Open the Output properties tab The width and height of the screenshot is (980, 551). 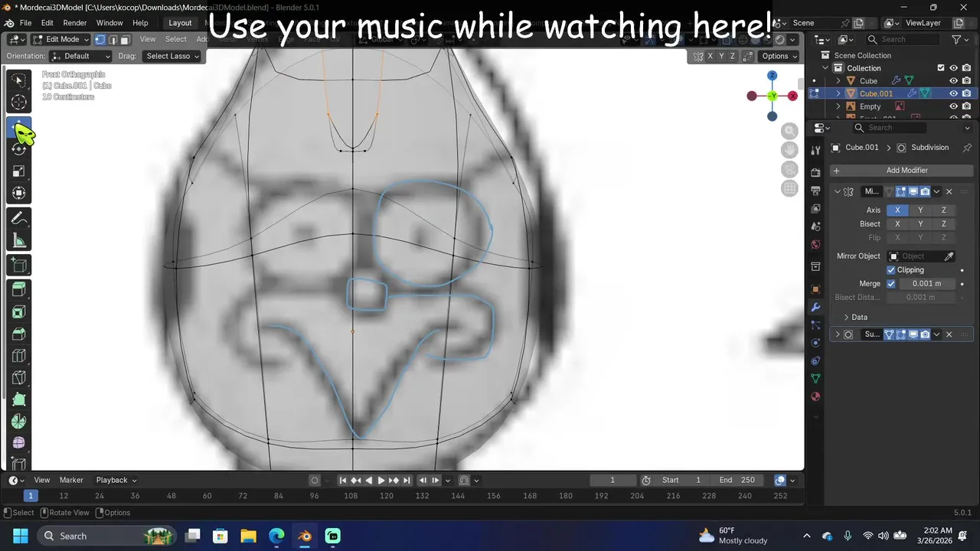pyautogui.click(x=815, y=191)
